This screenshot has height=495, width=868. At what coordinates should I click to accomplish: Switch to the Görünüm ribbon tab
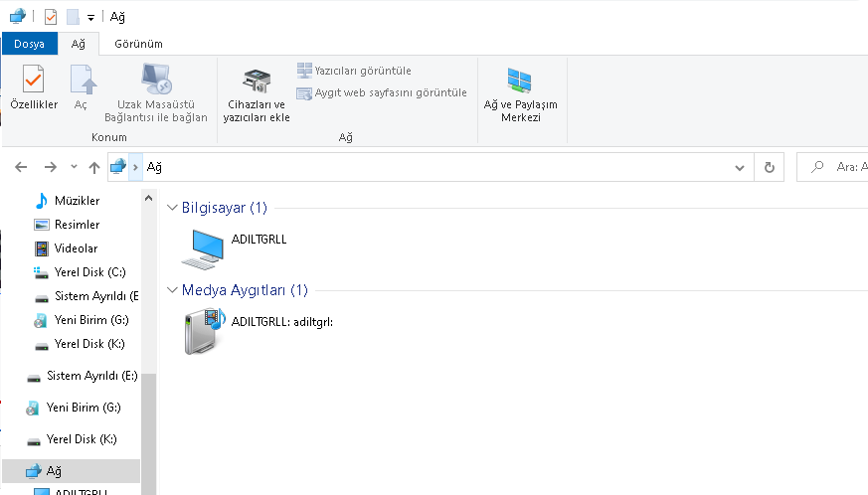pyautogui.click(x=138, y=44)
